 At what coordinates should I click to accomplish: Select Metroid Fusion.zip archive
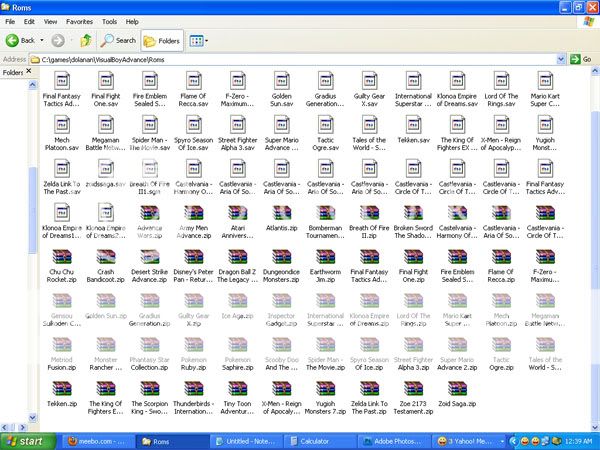click(62, 353)
